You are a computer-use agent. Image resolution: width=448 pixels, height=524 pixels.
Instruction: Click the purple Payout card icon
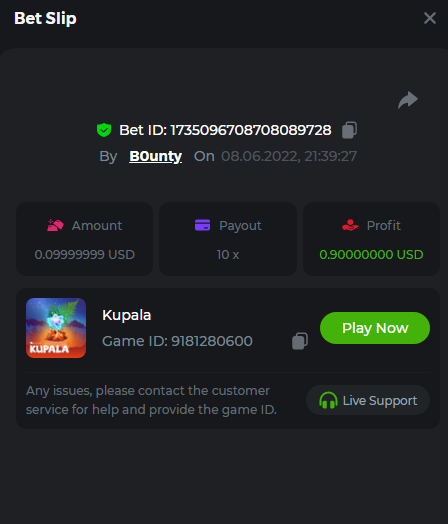click(202, 225)
